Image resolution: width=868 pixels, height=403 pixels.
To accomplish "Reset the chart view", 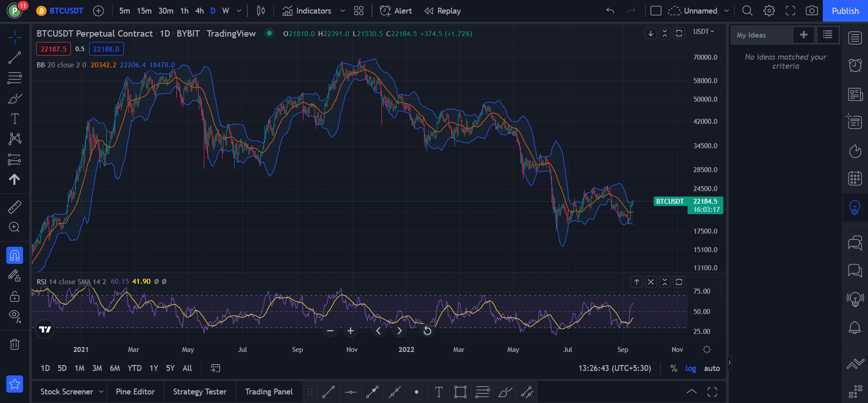I will point(427,331).
